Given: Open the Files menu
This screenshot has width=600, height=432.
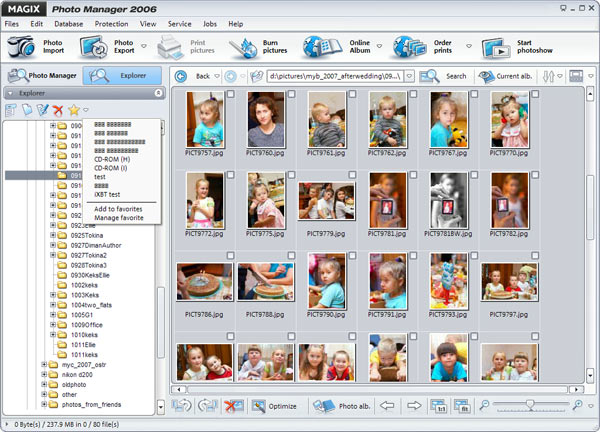Looking at the screenshot, I should pos(11,24).
